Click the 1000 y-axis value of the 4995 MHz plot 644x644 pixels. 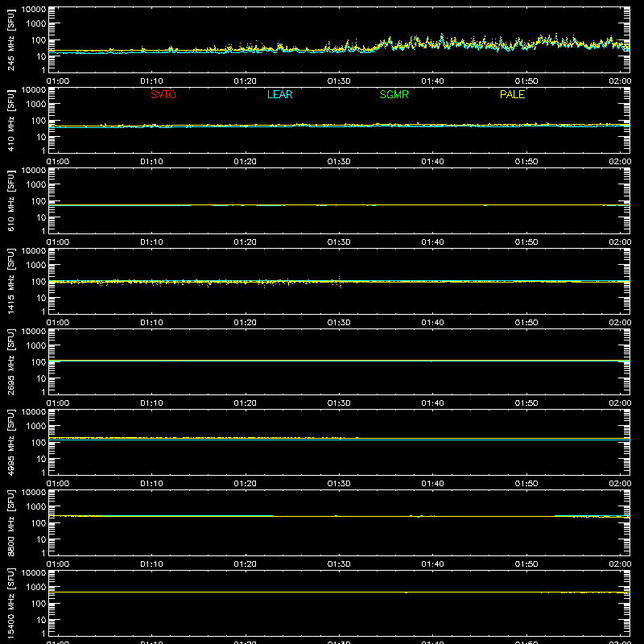36,427
